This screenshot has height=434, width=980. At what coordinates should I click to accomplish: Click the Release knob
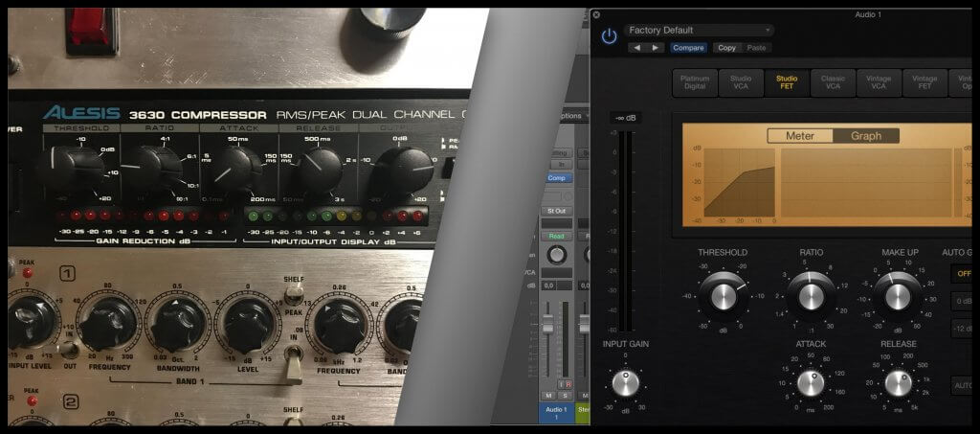click(898, 382)
